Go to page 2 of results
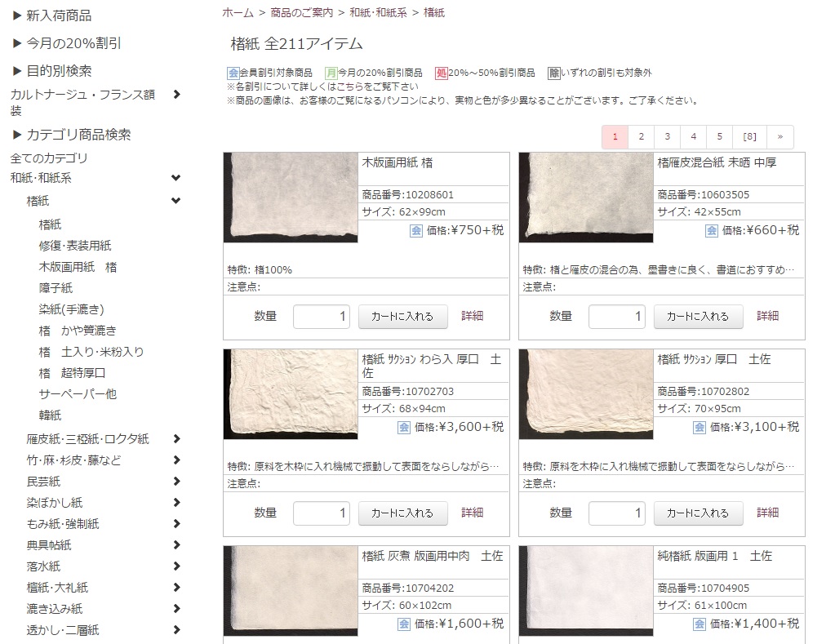 (642, 137)
